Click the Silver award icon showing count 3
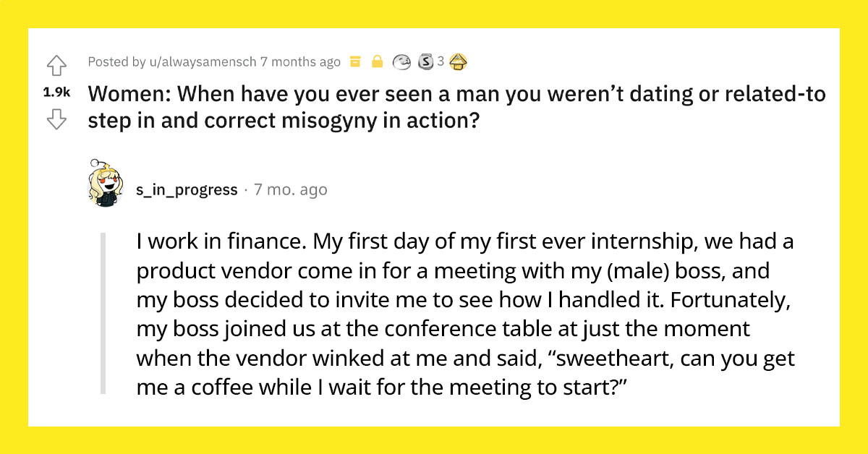This screenshot has height=454, width=868. click(x=424, y=61)
